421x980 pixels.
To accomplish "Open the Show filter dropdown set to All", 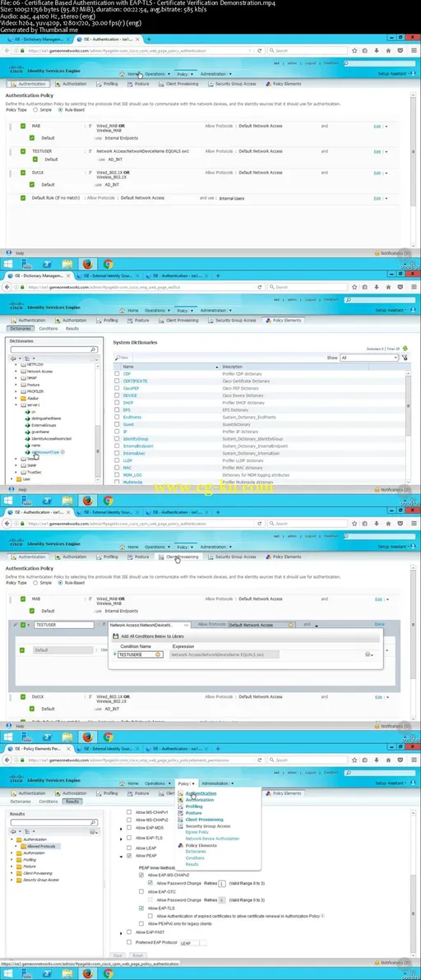I will coord(368,358).
